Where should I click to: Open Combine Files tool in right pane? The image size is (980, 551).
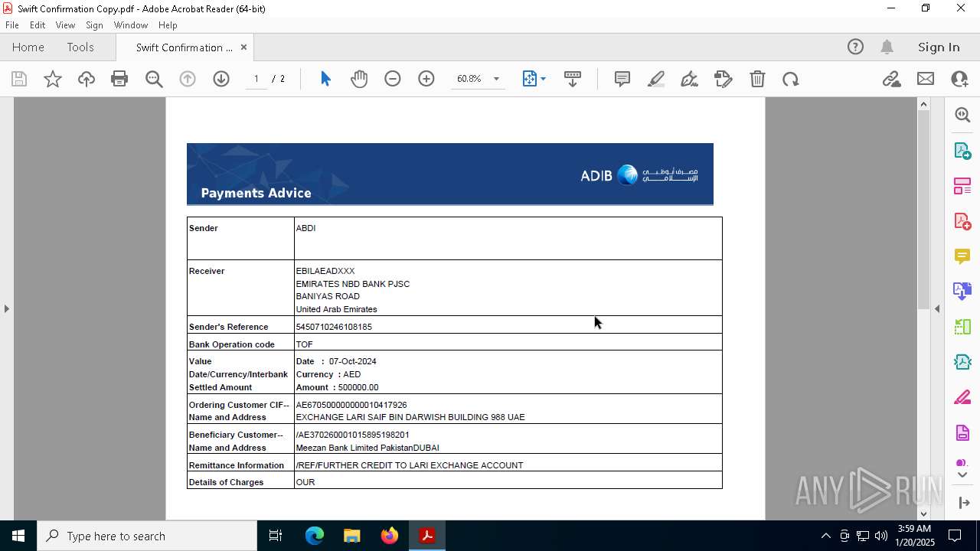tap(962, 291)
